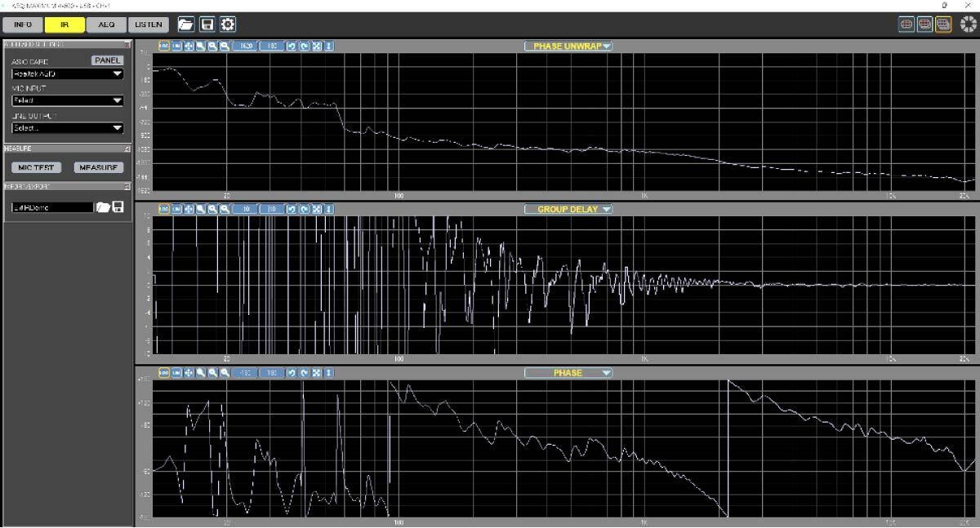Open the GROUP DELAY graph type dropdown
Viewport: 980px width, 528px height.
(568, 210)
